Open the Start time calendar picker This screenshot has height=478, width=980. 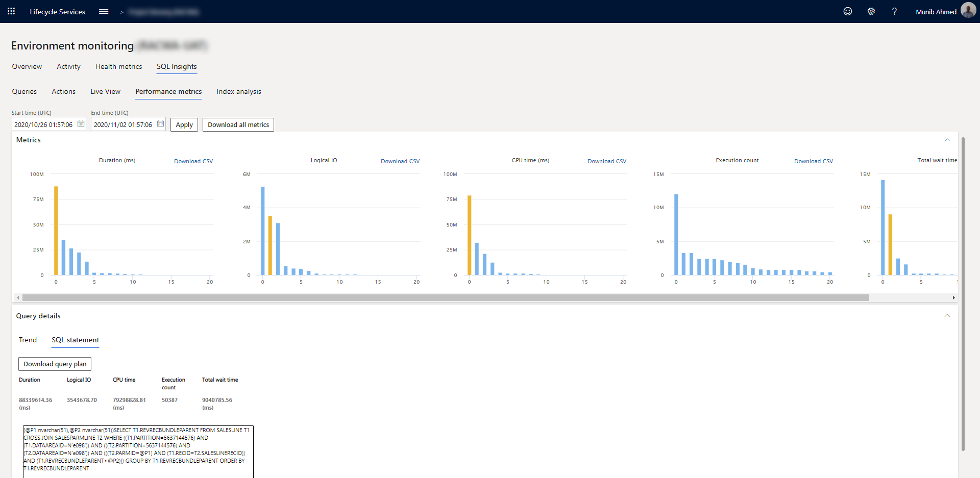coord(81,124)
